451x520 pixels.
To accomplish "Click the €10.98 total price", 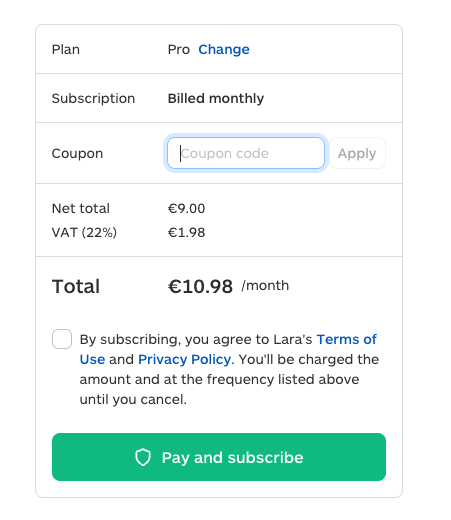I will click(x=200, y=286).
